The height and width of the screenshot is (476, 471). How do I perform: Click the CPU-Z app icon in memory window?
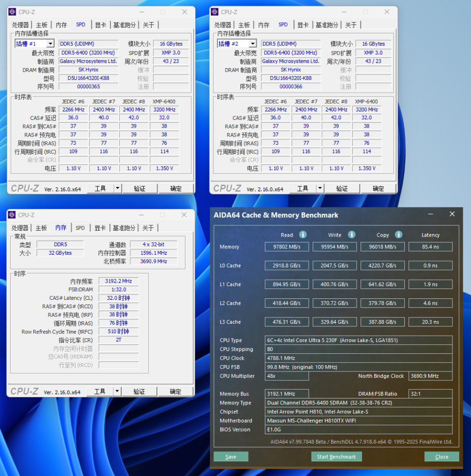click(12, 215)
